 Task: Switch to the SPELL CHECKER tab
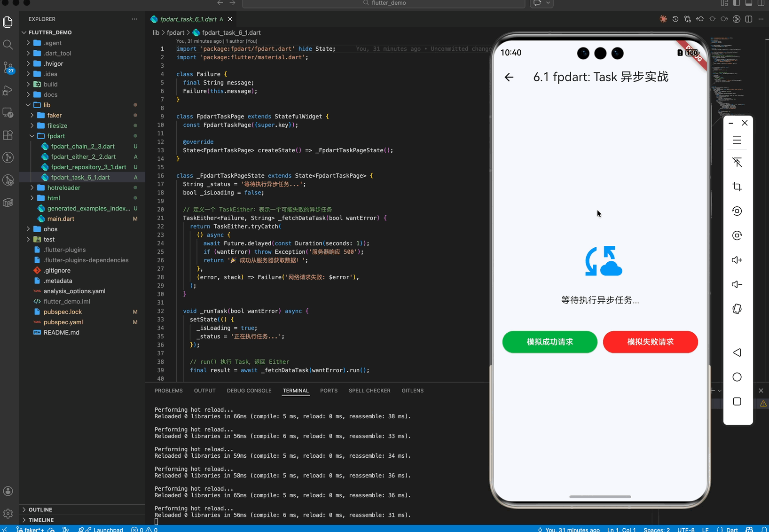[369, 391]
